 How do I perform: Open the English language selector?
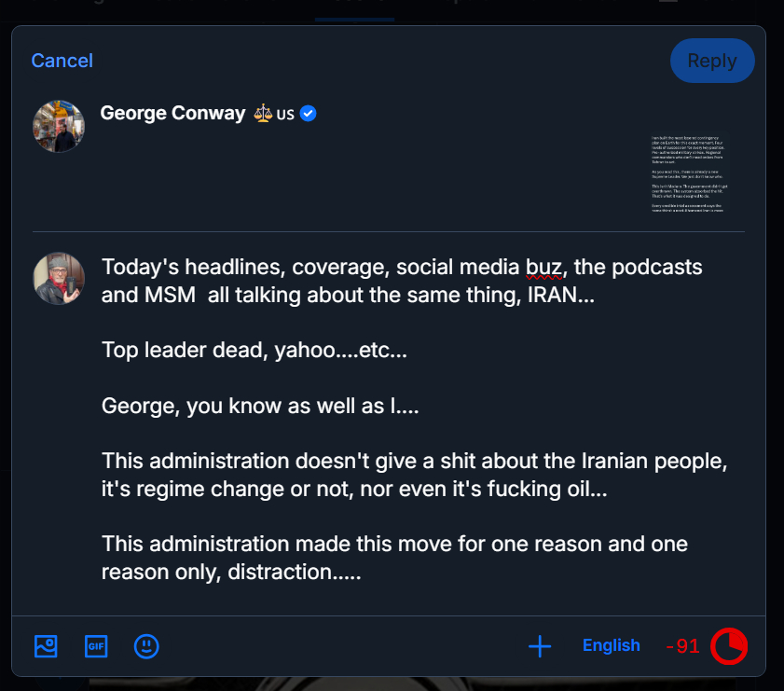tap(611, 645)
